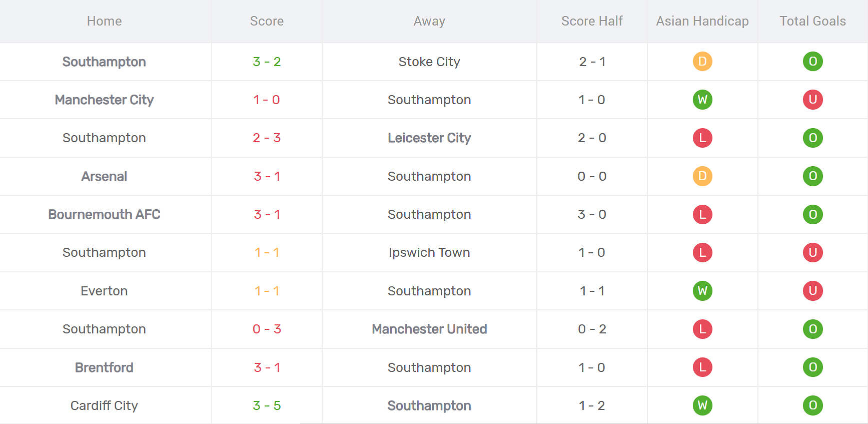
Task: Click the under badge in Manchester City row
Action: click(x=812, y=100)
